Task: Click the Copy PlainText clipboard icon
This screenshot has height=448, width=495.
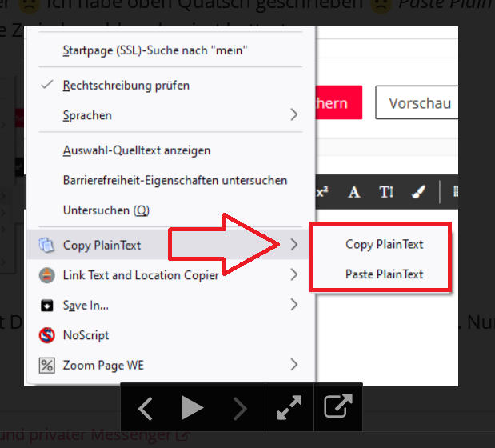Action: click(46, 245)
